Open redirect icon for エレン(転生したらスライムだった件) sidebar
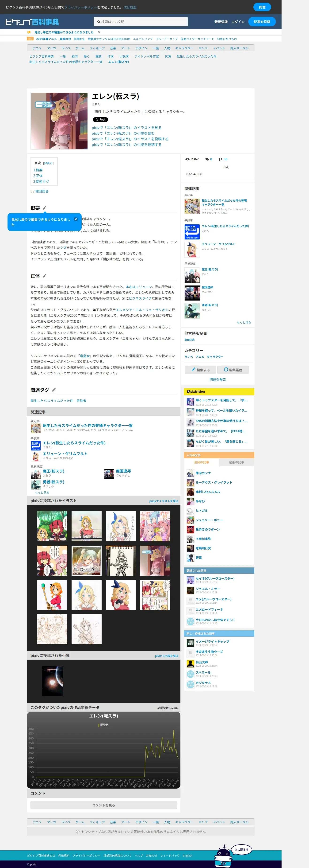 [192, 232]
